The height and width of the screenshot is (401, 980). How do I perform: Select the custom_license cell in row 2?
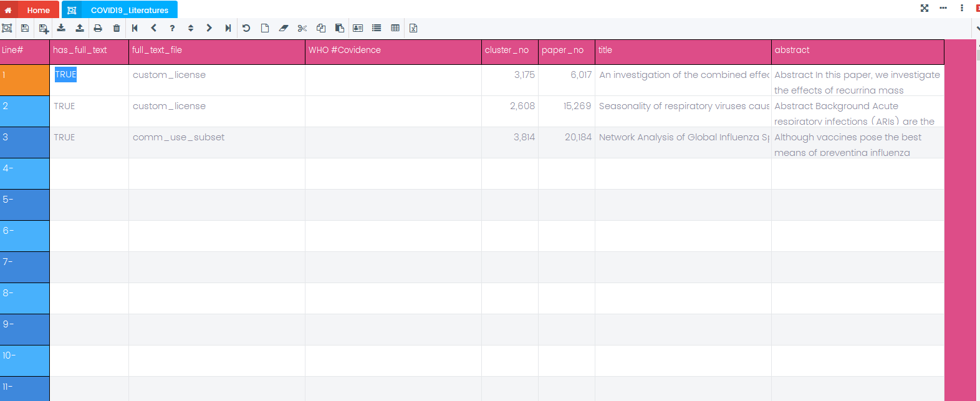(x=169, y=106)
